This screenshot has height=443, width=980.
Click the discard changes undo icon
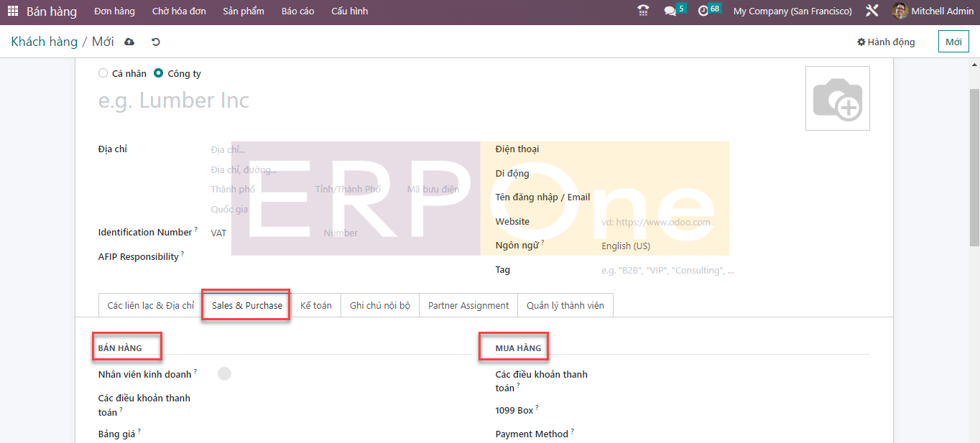156,42
